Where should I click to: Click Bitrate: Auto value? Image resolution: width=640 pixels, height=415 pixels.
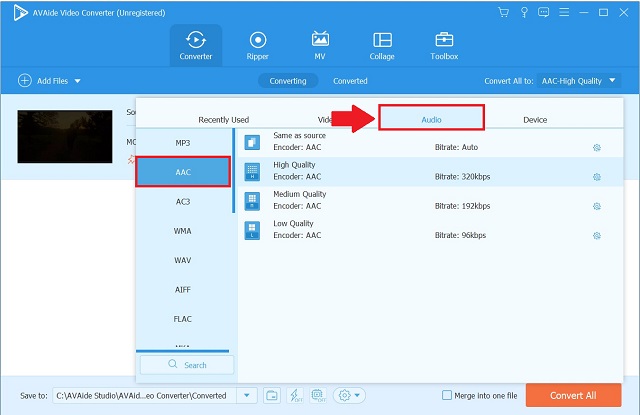click(456, 147)
